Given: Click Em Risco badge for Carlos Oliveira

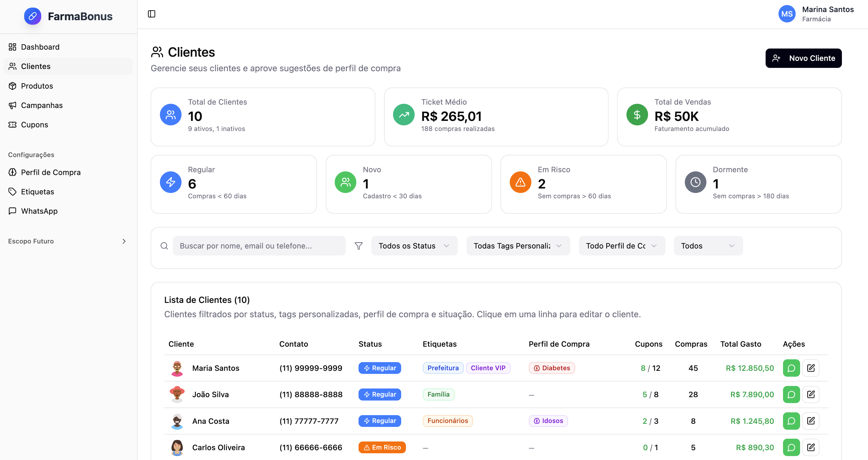Looking at the screenshot, I should click(382, 448).
